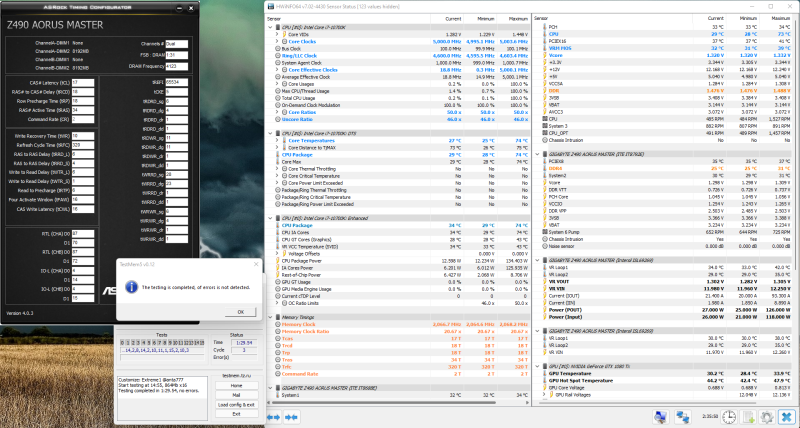800x428 pixels.
Task: Open HWiNFO summary magnifier monitor icon
Action: pyautogui.click(x=660, y=417)
